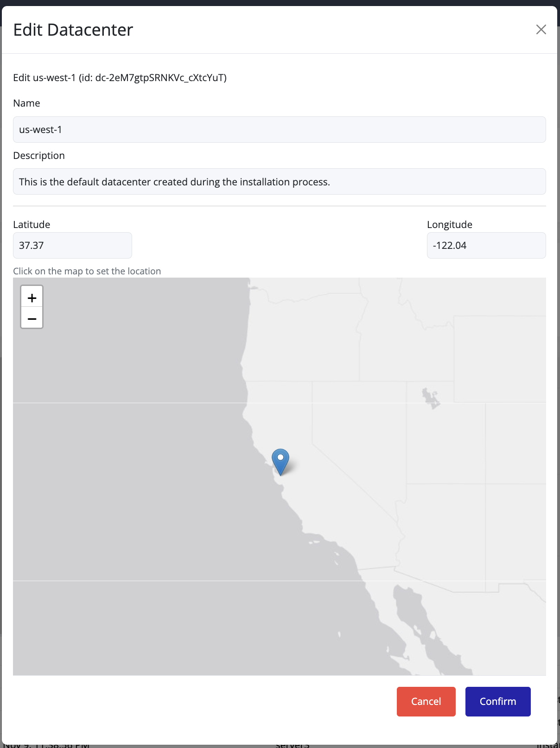Click the Latitude label
The image size is (560, 748).
(32, 225)
